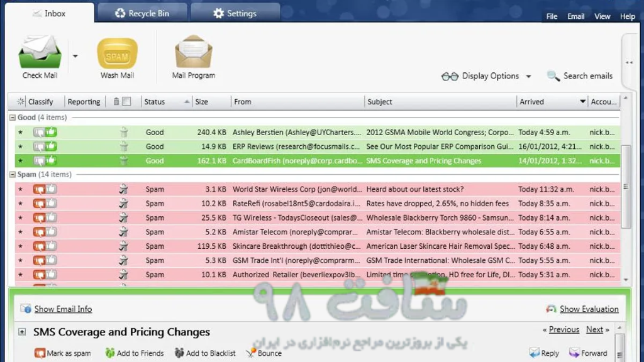
Task: Click the Show Email Info link
Action: (x=63, y=309)
